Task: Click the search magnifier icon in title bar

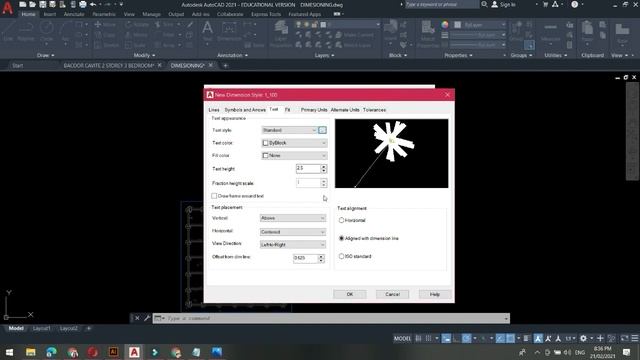Action: pos(484,4)
